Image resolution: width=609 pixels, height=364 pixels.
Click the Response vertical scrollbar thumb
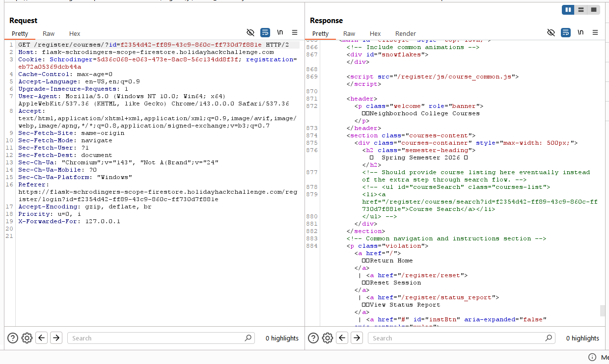click(603, 311)
